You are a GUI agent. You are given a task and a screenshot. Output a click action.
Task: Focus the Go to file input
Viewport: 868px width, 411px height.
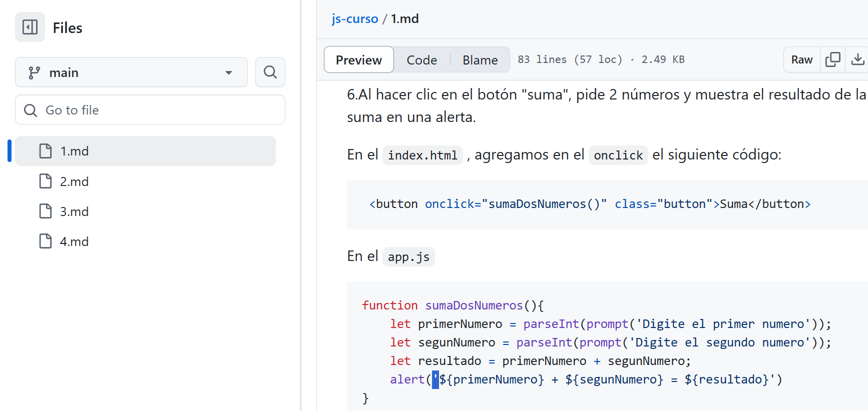[x=150, y=110]
